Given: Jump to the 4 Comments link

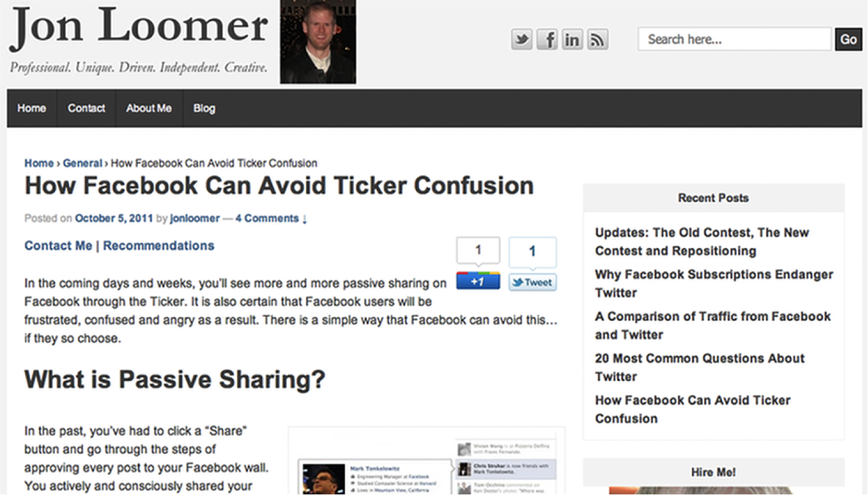Looking at the screenshot, I should [271, 218].
